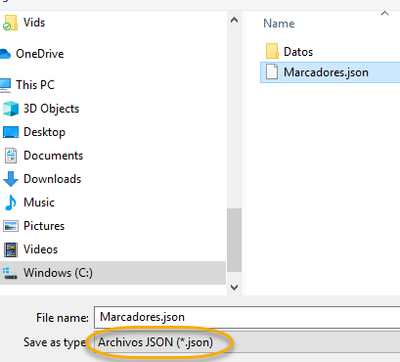The height and width of the screenshot is (362, 400).
Task: Click the sort direction chevron above Name
Action: click(385, 13)
